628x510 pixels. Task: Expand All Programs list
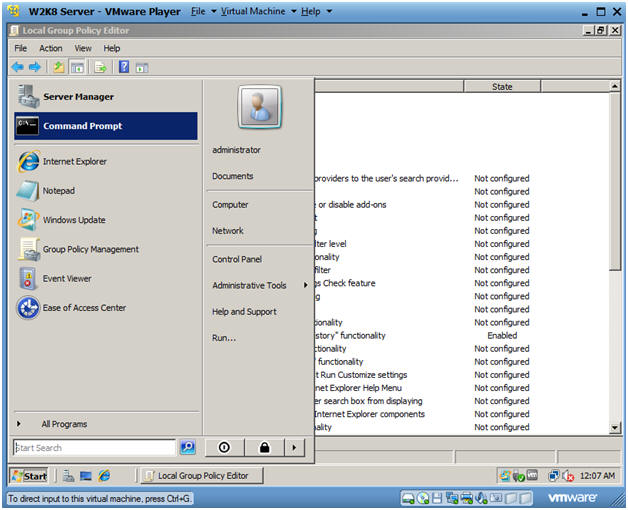[106, 424]
